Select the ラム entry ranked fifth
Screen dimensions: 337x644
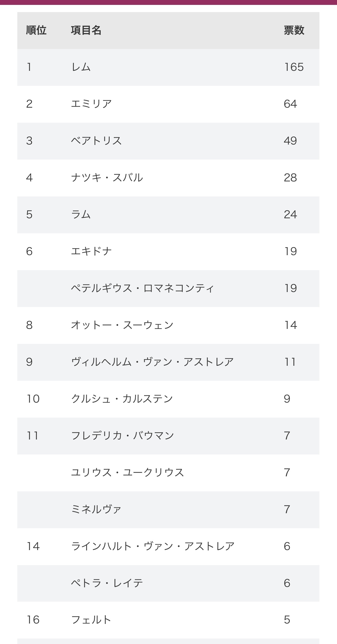tap(81, 215)
